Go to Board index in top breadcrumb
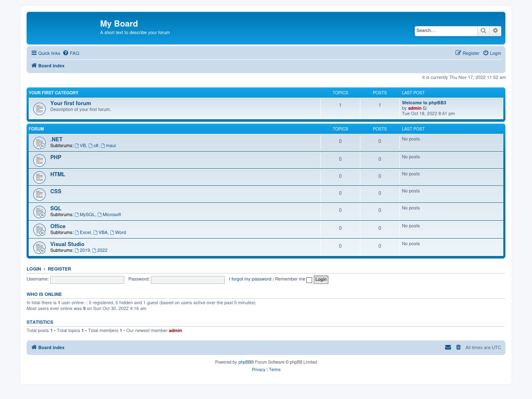This screenshot has height=399, width=532. point(48,66)
